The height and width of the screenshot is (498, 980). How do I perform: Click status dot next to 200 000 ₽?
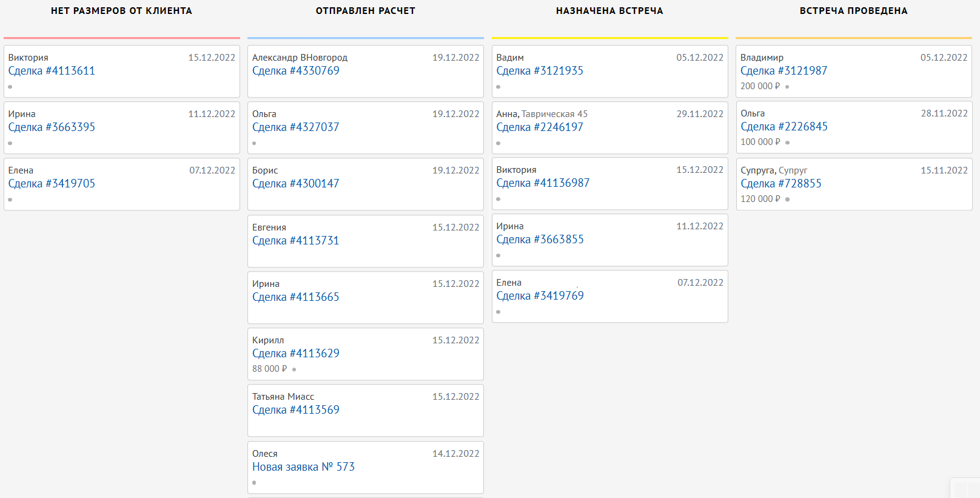tap(787, 87)
